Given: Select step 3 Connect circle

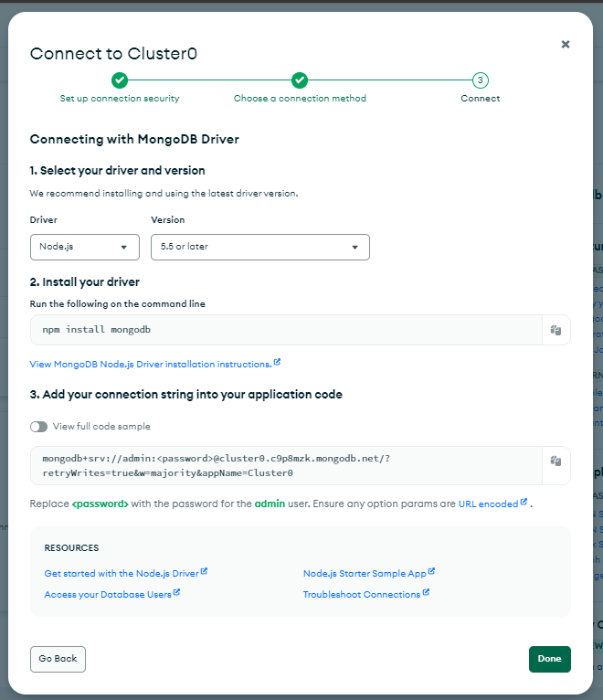Looking at the screenshot, I should 481,80.
